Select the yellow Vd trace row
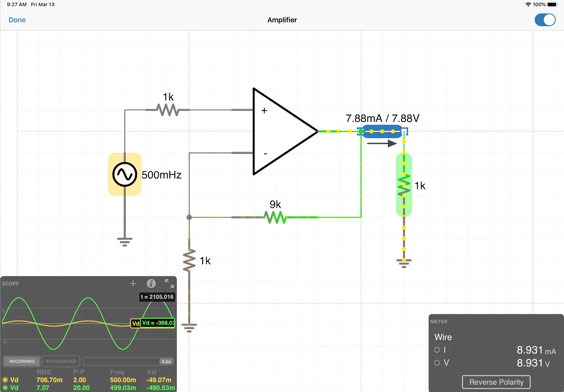The width and height of the screenshot is (564, 392). pos(88,380)
